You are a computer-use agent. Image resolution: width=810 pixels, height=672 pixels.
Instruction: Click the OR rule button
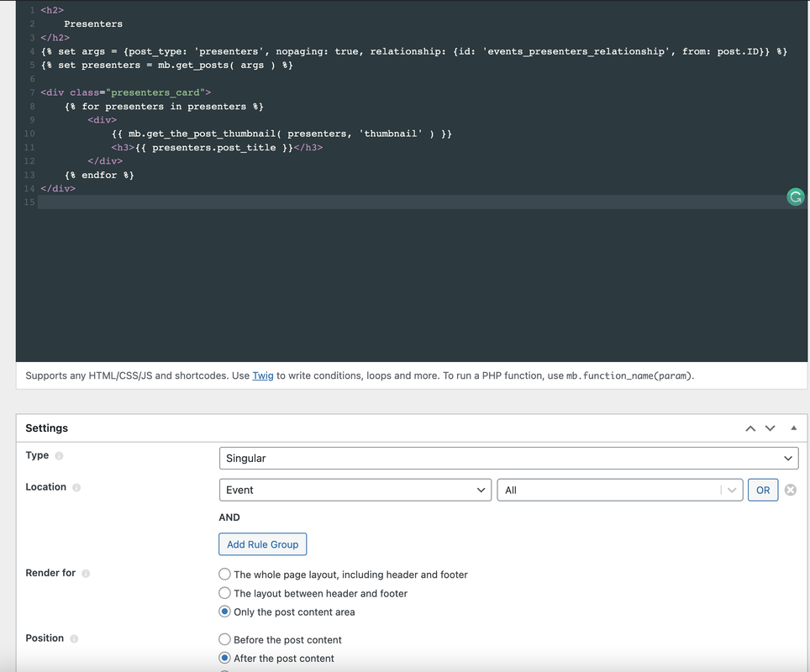pos(762,490)
